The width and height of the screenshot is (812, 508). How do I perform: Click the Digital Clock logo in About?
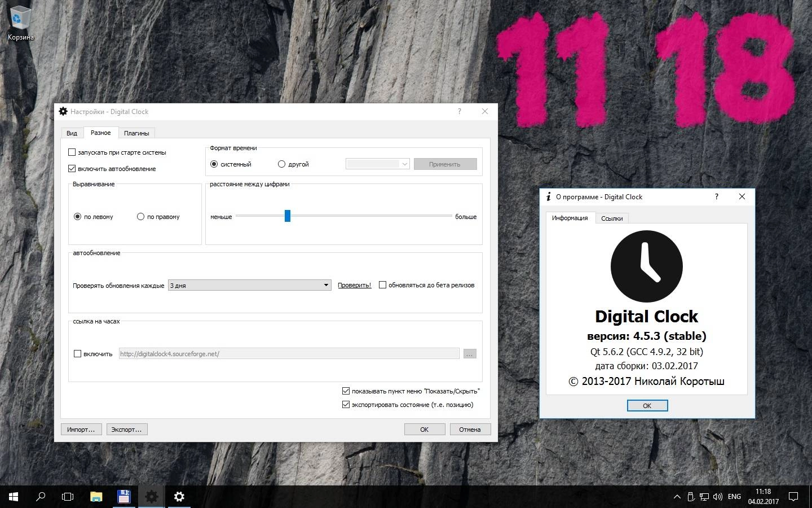[x=647, y=266]
